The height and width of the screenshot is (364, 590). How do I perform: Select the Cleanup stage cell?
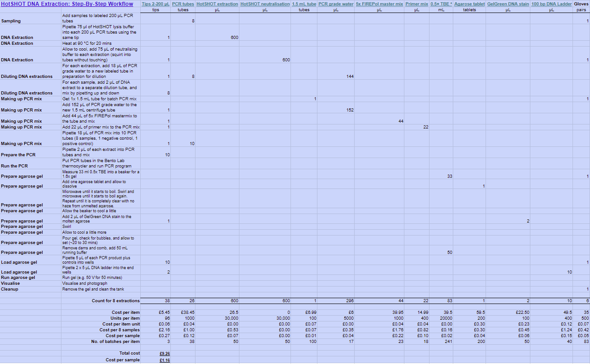[30, 289]
